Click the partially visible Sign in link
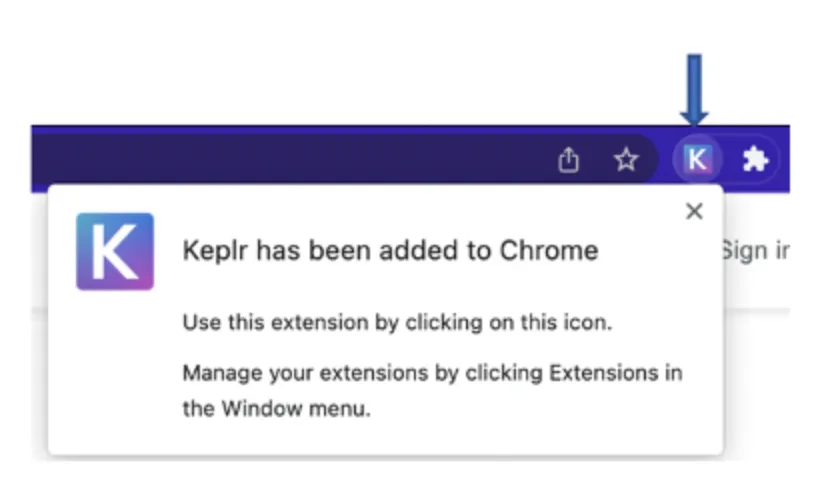Image resolution: width=824 pixels, height=486 pixels. click(755, 251)
